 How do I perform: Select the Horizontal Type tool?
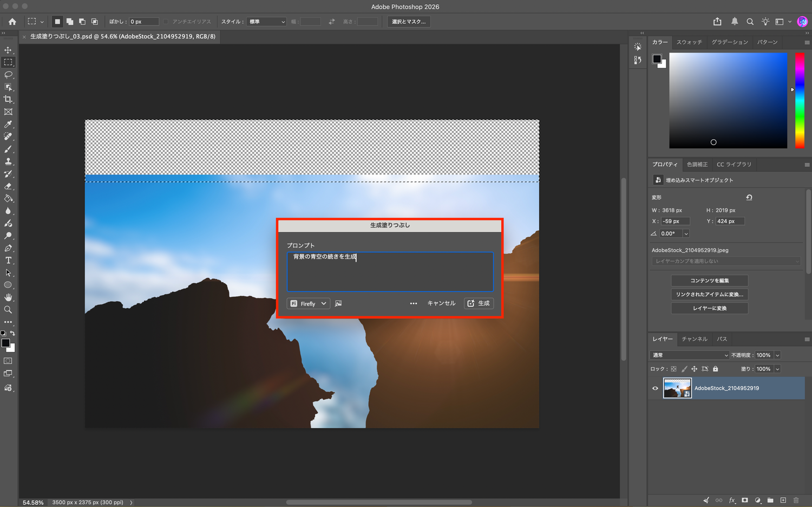[x=8, y=261]
